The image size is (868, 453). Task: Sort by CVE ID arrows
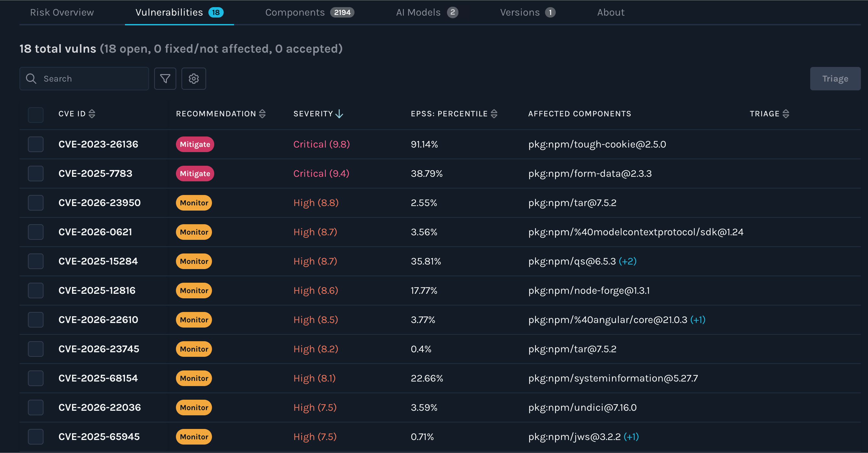coord(92,114)
